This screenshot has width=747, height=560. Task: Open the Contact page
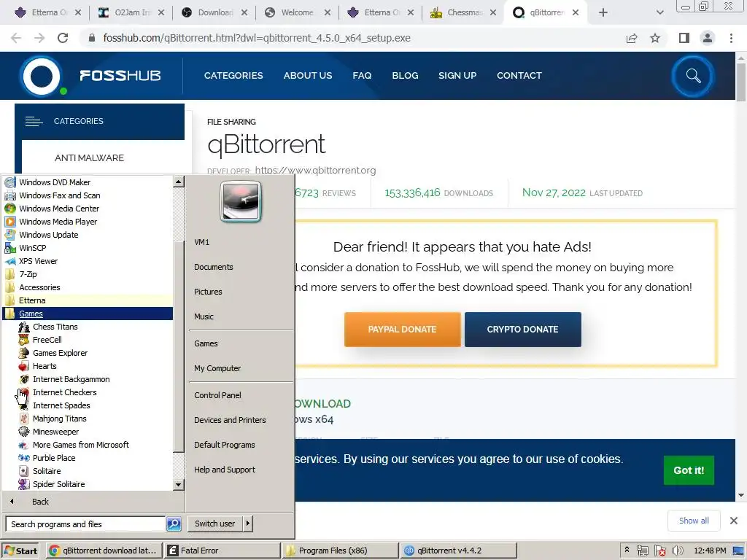pyautogui.click(x=519, y=76)
